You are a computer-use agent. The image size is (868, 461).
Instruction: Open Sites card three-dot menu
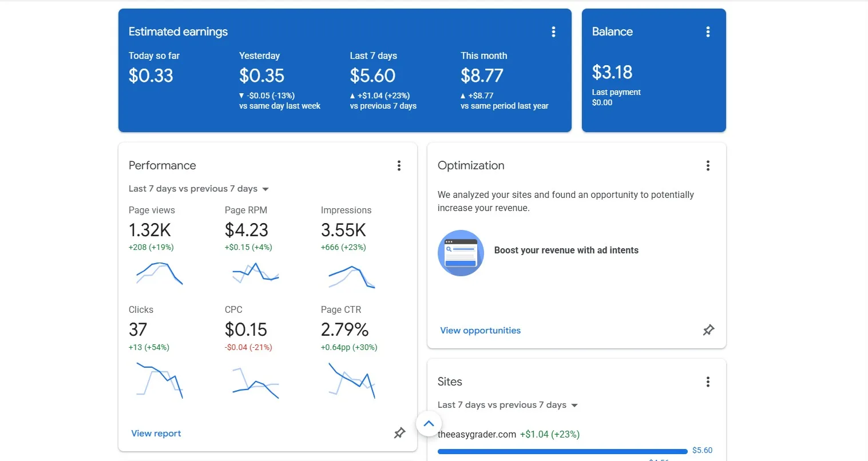[708, 382]
